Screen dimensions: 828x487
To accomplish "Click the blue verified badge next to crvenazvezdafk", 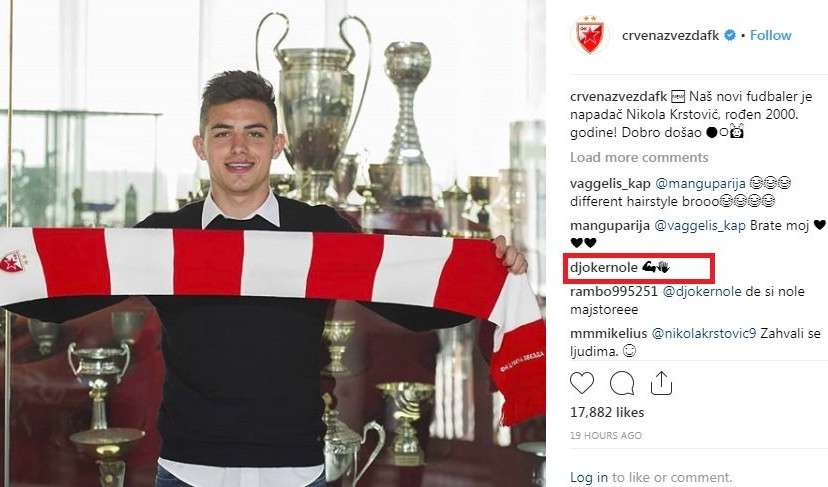I will pos(729,35).
